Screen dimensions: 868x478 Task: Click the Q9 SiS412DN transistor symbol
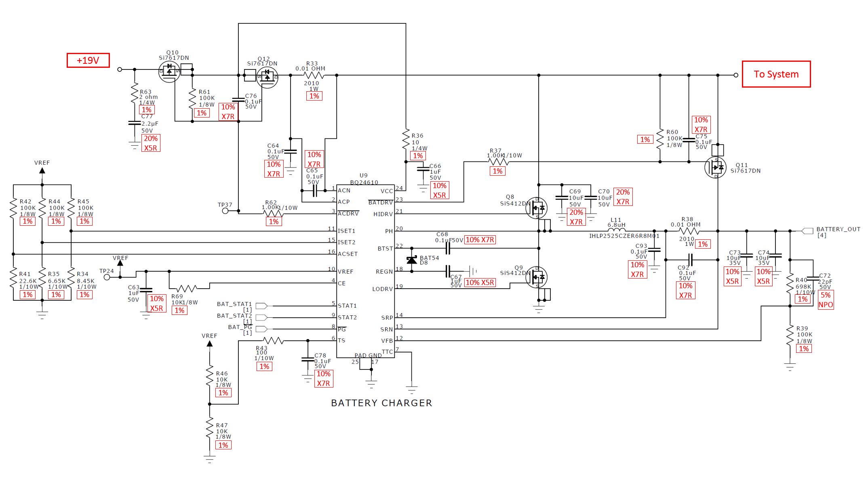click(537, 277)
